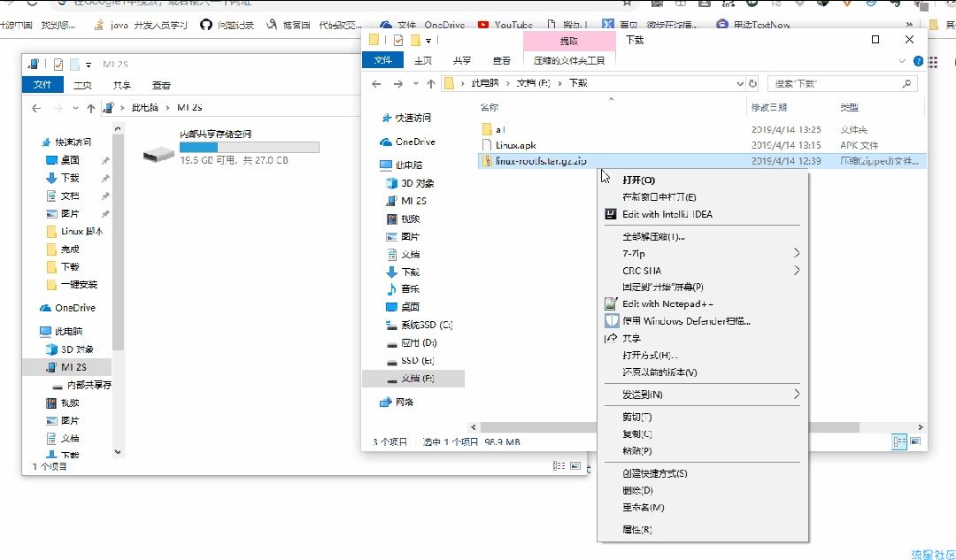Choose 全部解压缩 from context menu
Image resolution: width=956 pixels, height=560 pixels.
pyautogui.click(x=702, y=236)
